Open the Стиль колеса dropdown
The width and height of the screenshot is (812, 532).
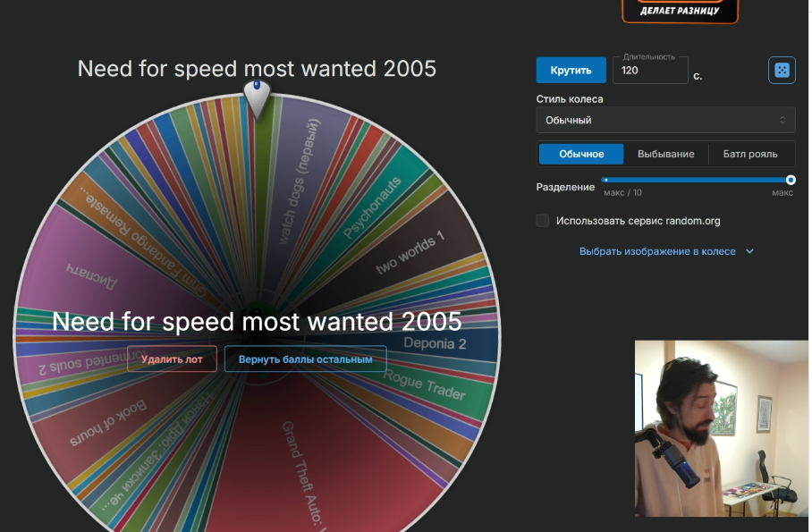(x=665, y=120)
